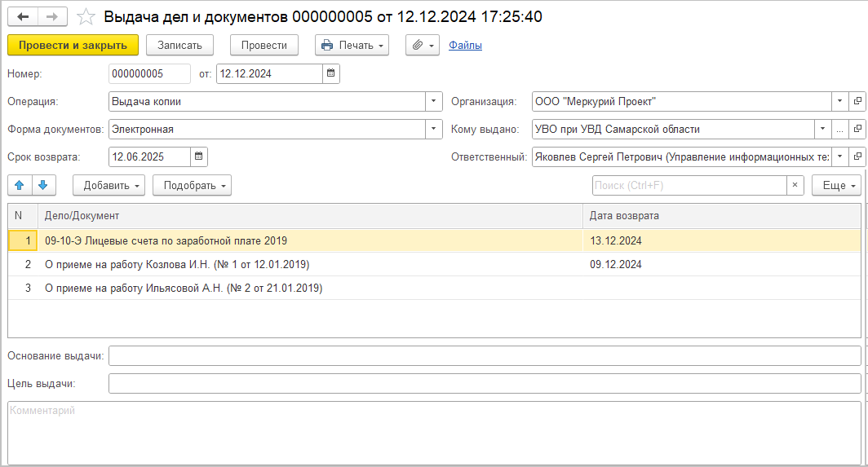Sort by Дата возврата column header

(722, 216)
